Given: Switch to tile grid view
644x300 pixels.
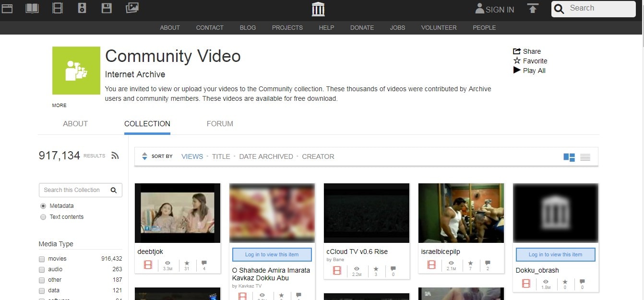Looking at the screenshot, I should point(569,157).
